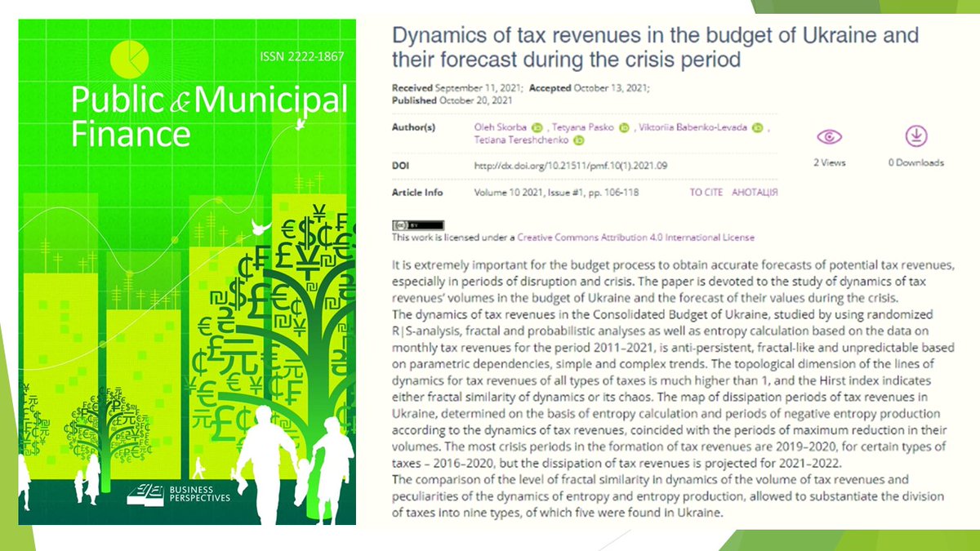Click the АНОТАЦІЯ link
980x551 pixels.
(x=755, y=193)
